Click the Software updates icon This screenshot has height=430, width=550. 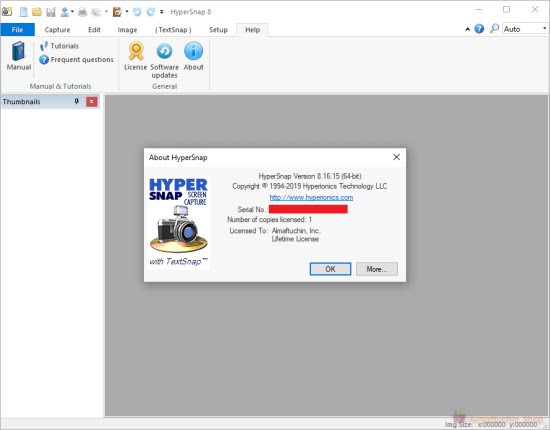click(x=164, y=60)
